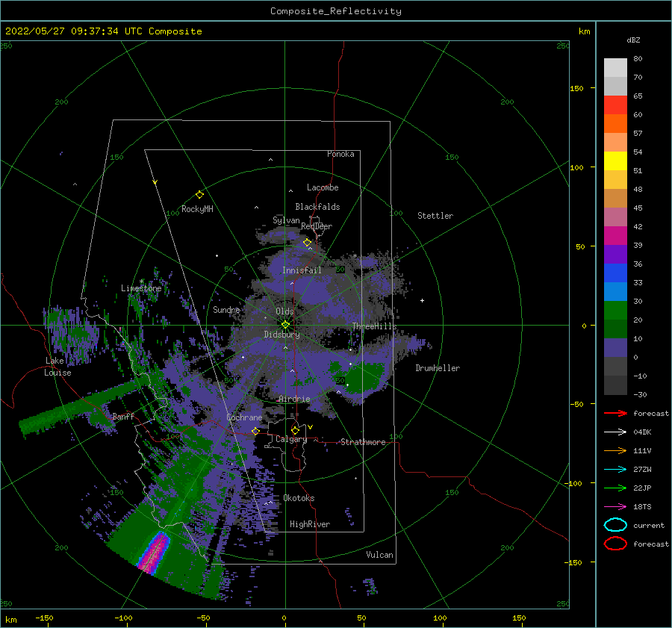
Task: Click the Calgary label
Action: coord(291,439)
